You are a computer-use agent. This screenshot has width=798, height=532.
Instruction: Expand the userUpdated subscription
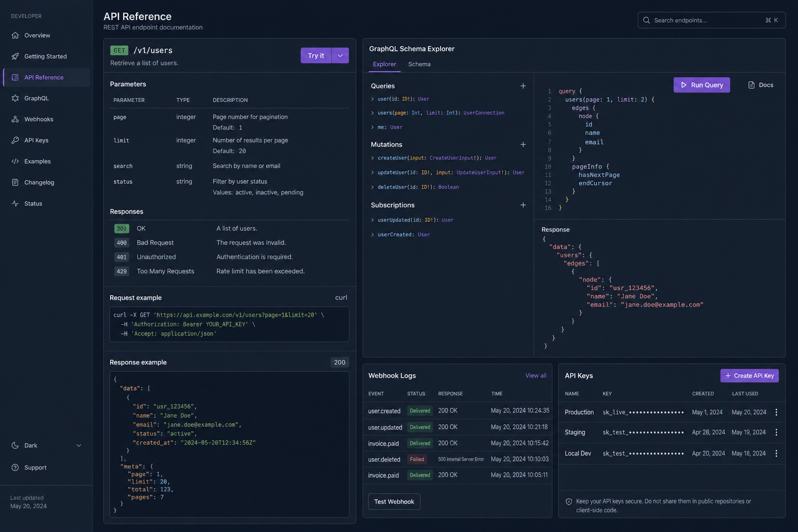[373, 220]
